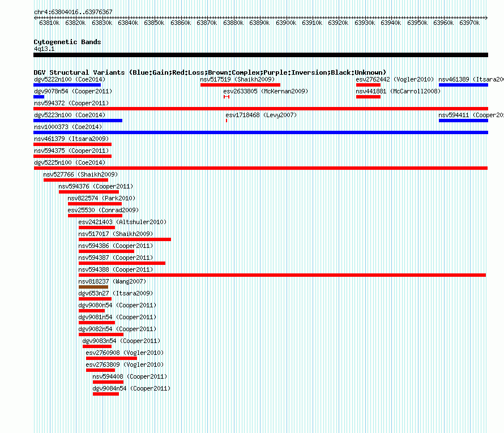This screenshot has height=433, width=504.
Task: Open esv2760908 (Vogler2010) label
Action: (125, 353)
